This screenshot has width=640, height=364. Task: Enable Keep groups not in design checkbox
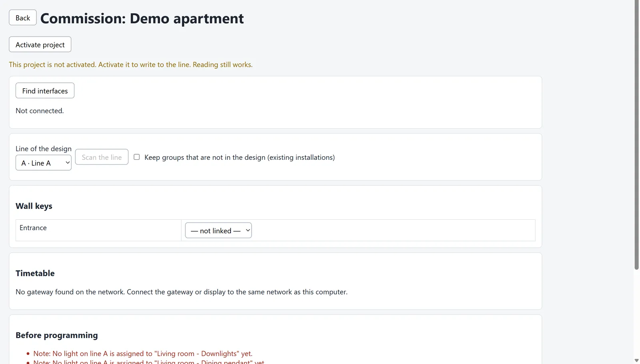tap(137, 157)
